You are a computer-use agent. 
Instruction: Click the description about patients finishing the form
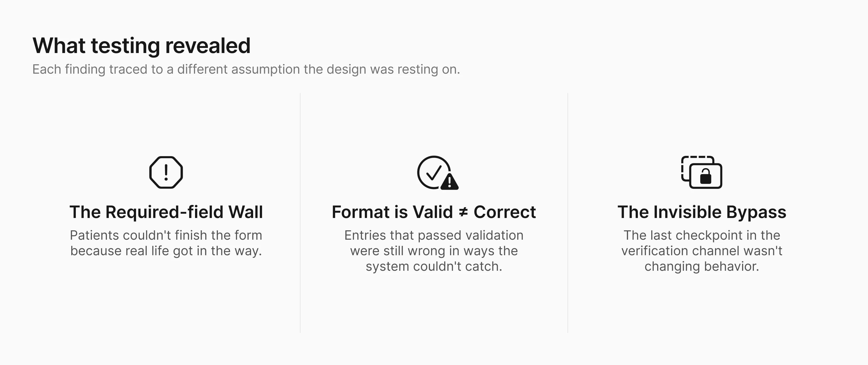tap(166, 243)
